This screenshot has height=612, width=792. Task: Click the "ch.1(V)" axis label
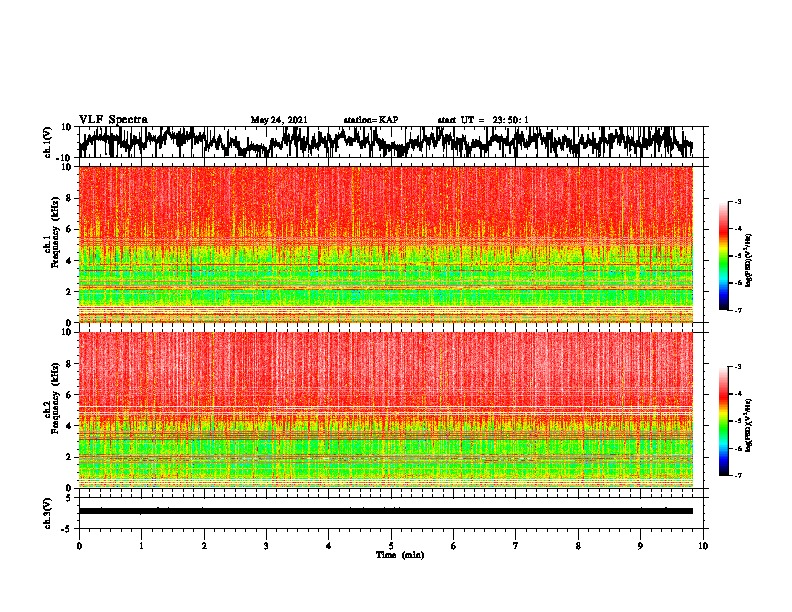(48, 142)
